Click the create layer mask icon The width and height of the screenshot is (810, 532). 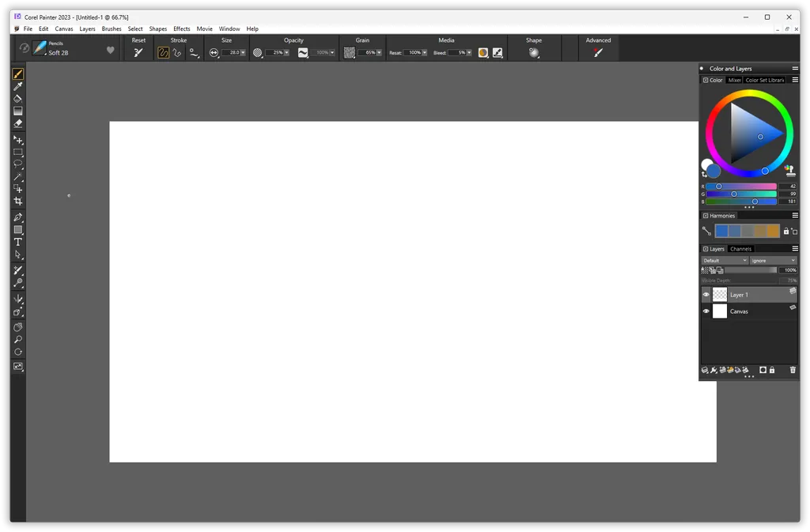click(x=763, y=370)
